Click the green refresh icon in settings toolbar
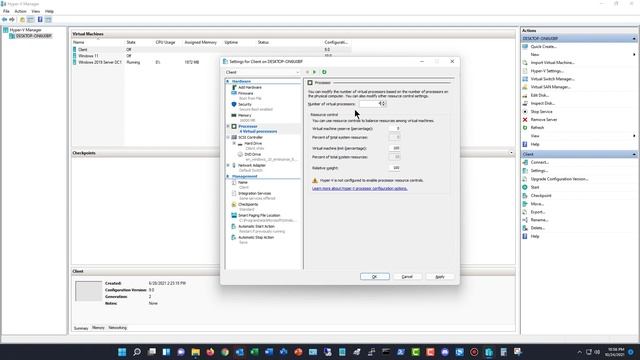Image resolution: width=640 pixels, height=360 pixels. click(x=324, y=72)
